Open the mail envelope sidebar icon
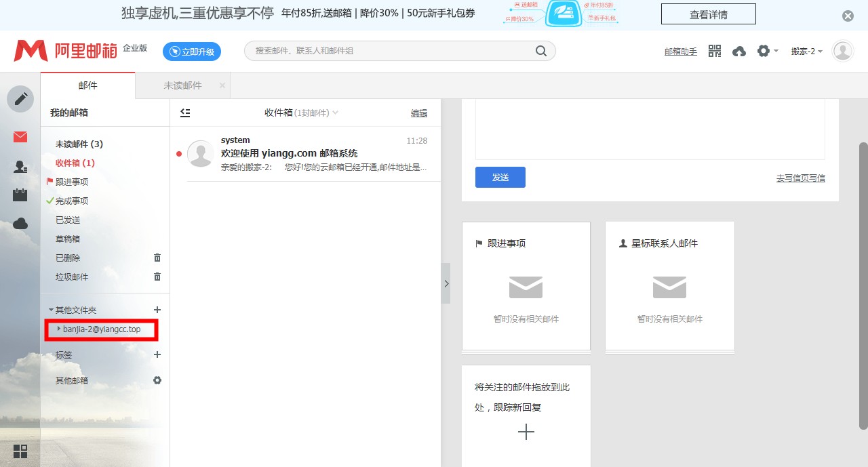This screenshot has height=467, width=868. (20, 137)
